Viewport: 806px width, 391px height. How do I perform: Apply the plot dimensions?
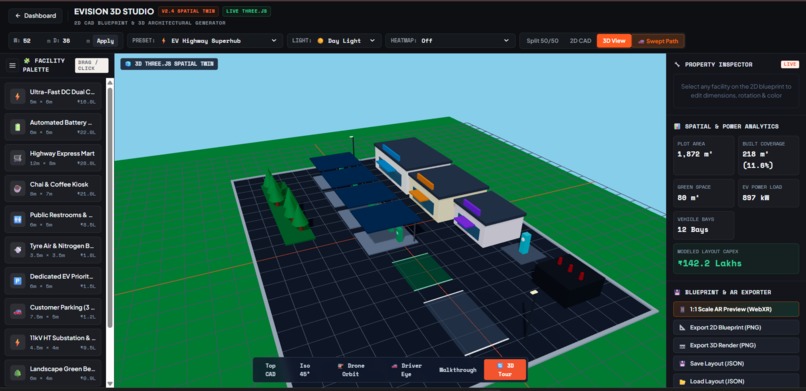[105, 41]
